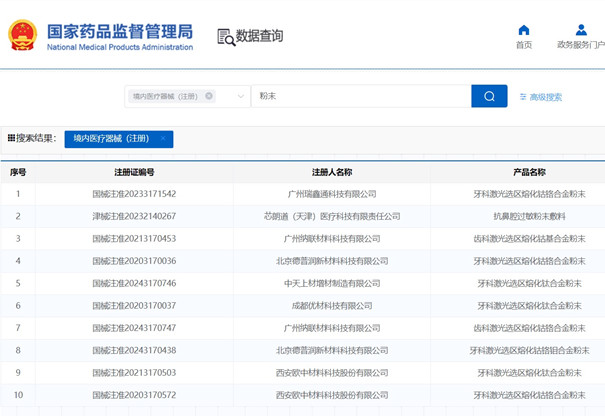Go to 首页 home icon

click(524, 30)
